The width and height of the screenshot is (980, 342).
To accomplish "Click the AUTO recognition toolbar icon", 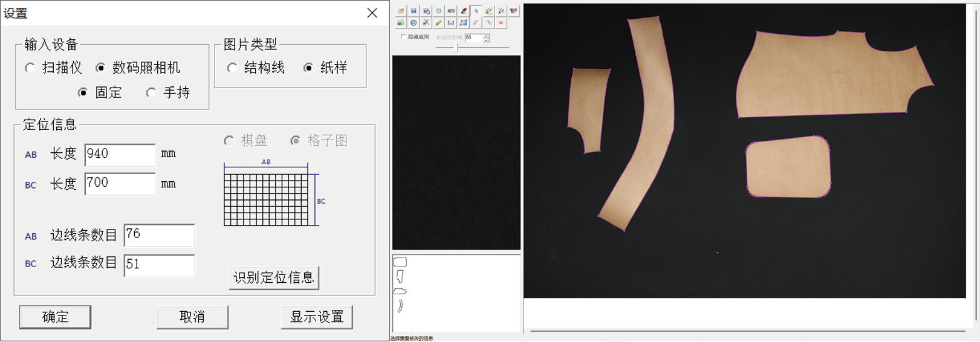I will pyautogui.click(x=451, y=11).
